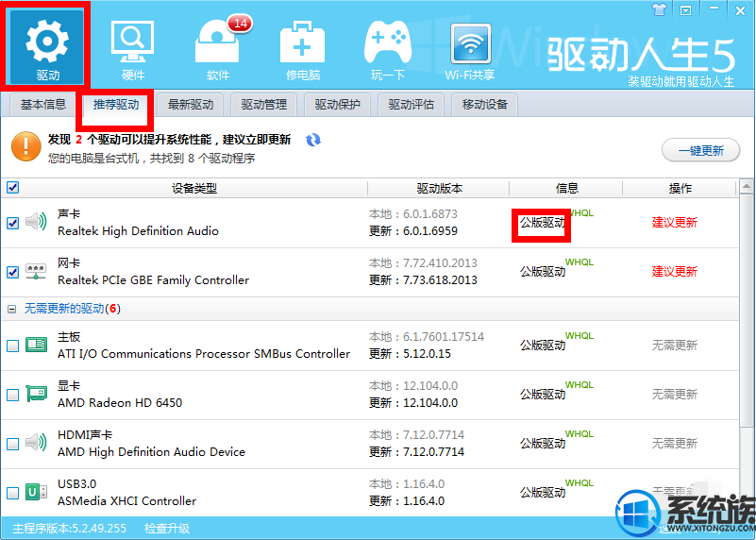This screenshot has height=540, width=756.
Task: Click 公版驱动 label for Realtek PCIe controller
Action: (543, 272)
